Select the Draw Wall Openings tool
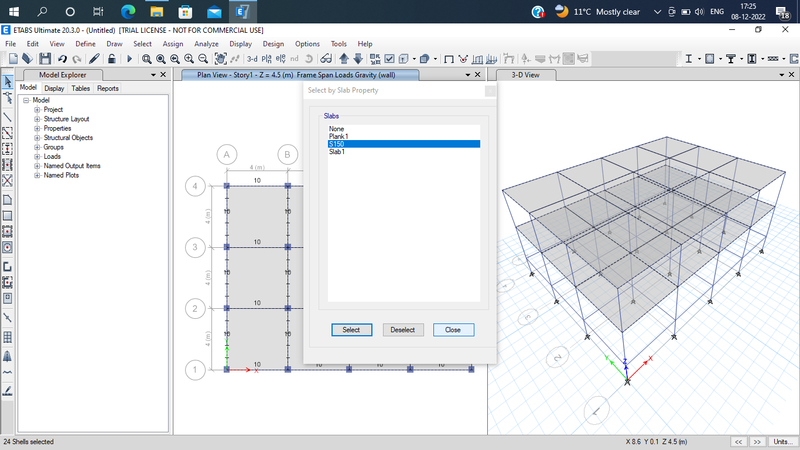Viewport: 800px width, 450px height. point(8,298)
